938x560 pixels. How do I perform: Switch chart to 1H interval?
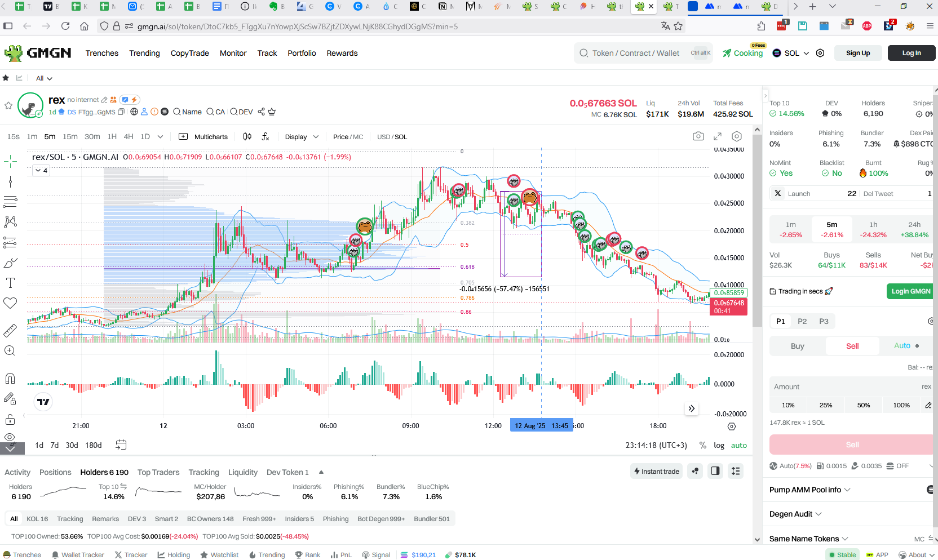(x=112, y=137)
